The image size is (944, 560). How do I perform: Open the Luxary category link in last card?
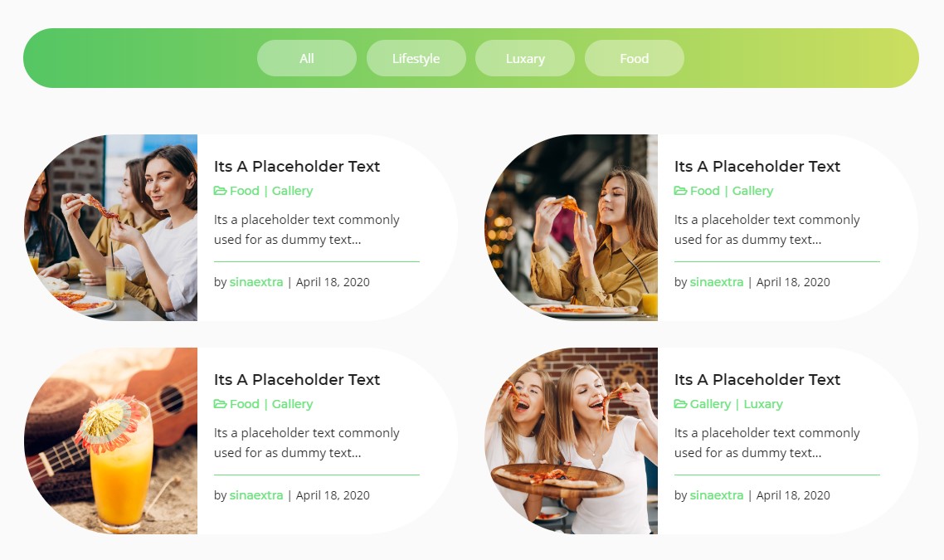tap(763, 404)
